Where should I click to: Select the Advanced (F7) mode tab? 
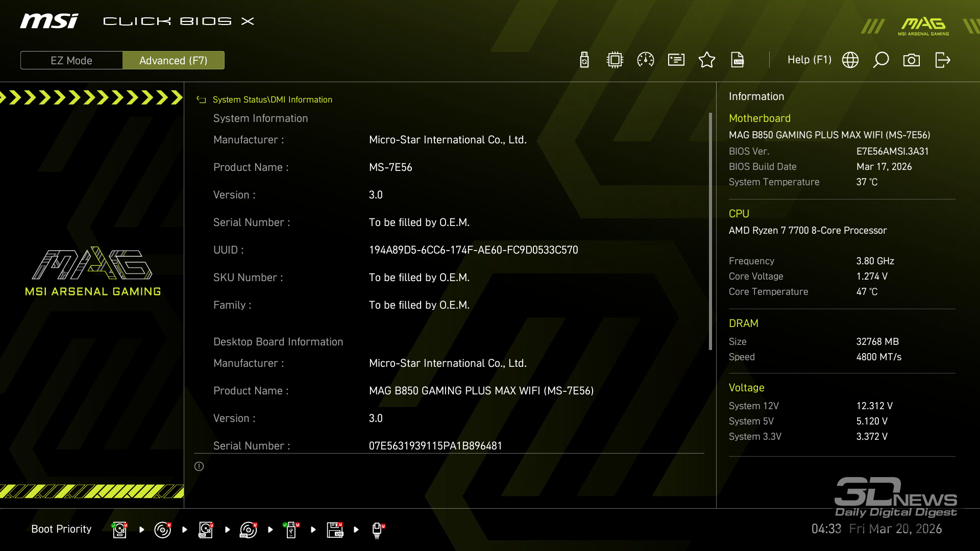pos(174,60)
